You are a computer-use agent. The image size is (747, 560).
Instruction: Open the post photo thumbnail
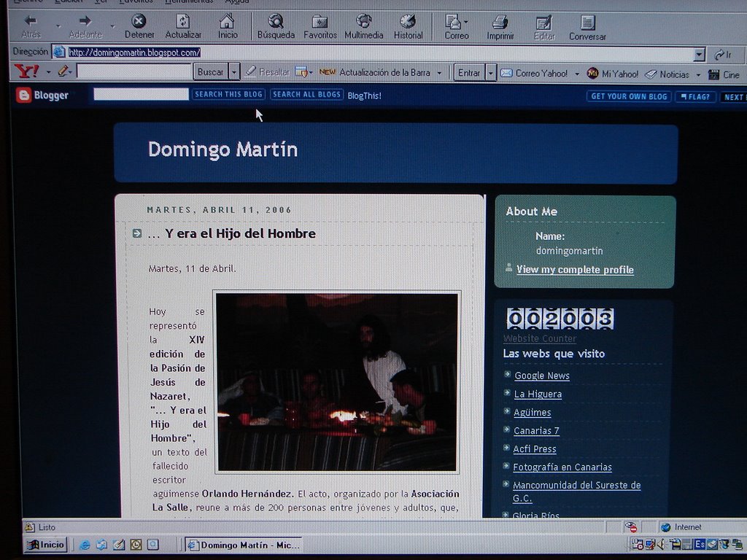tap(337, 382)
